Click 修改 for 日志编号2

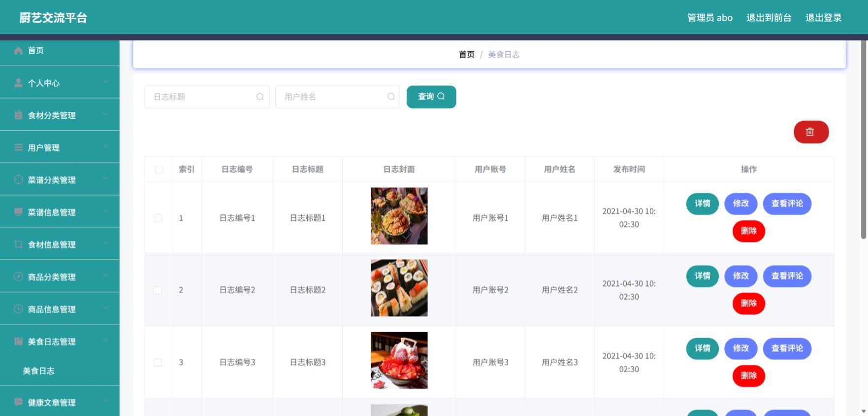pyautogui.click(x=741, y=276)
